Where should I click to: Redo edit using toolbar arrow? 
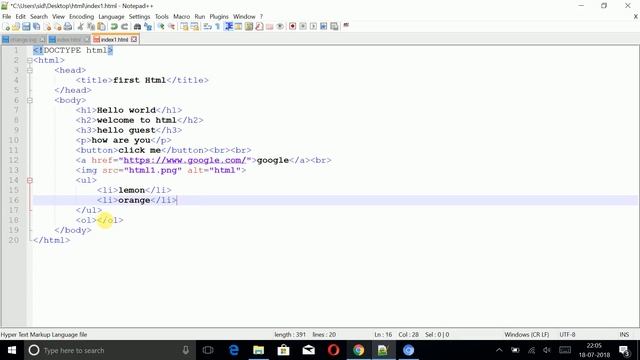tap(124, 27)
